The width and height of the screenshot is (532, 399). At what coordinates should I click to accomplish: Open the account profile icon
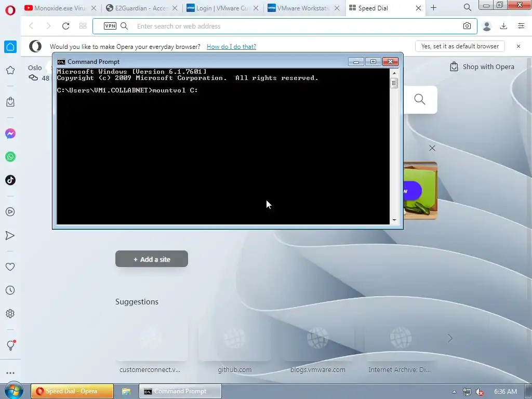click(x=487, y=26)
